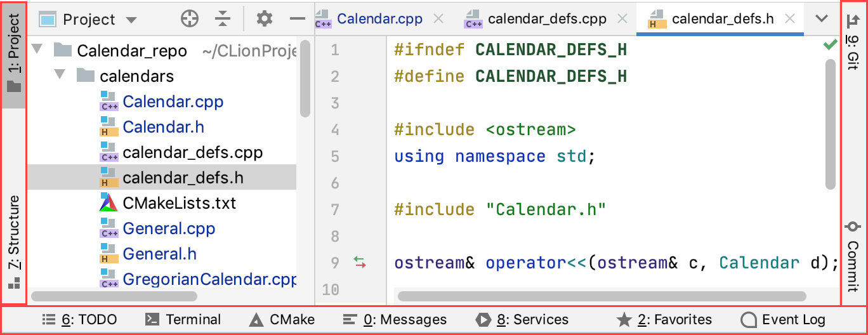Click the gutter change arrows on line 9

click(360, 262)
